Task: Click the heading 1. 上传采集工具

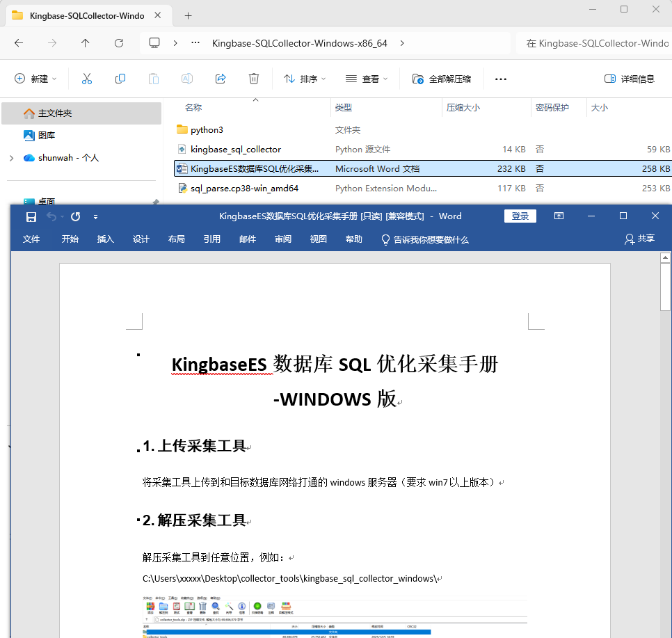Action: [194, 446]
